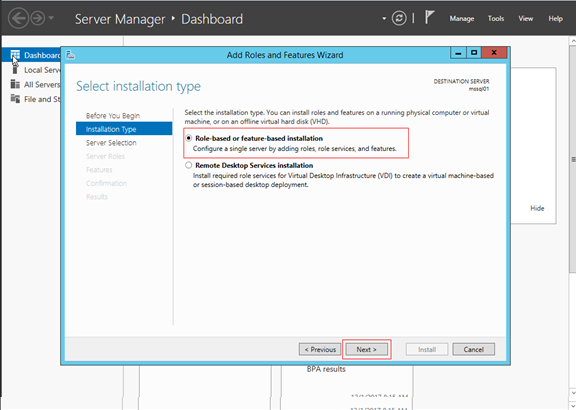Select the Installation Type wizard step

[x=124, y=129]
